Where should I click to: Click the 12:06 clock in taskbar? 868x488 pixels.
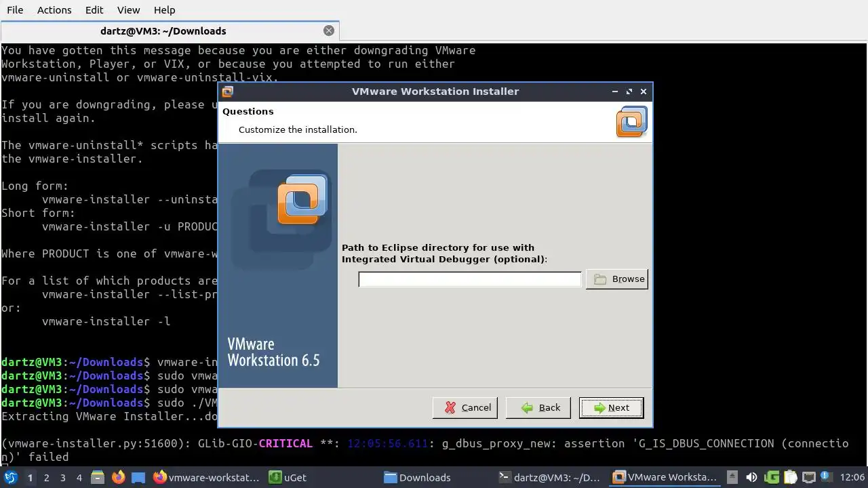point(852,478)
